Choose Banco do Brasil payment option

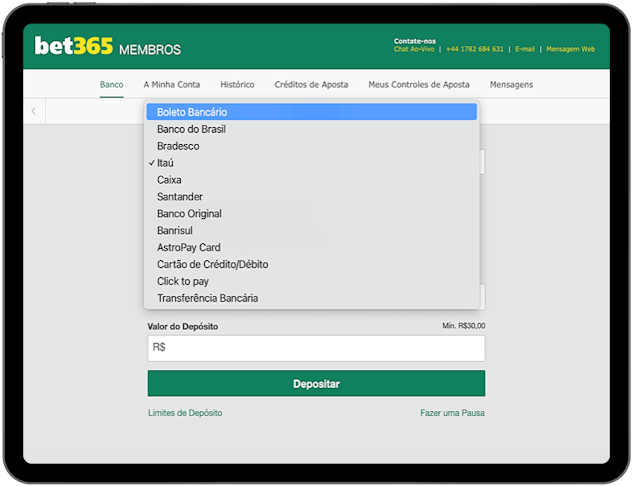[192, 129]
